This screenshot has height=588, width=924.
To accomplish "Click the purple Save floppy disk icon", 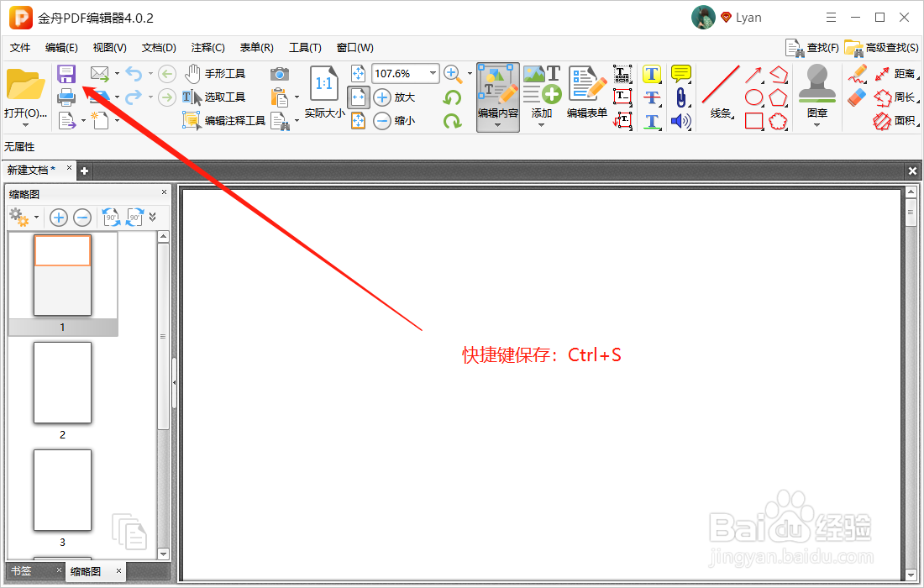I will [66, 74].
